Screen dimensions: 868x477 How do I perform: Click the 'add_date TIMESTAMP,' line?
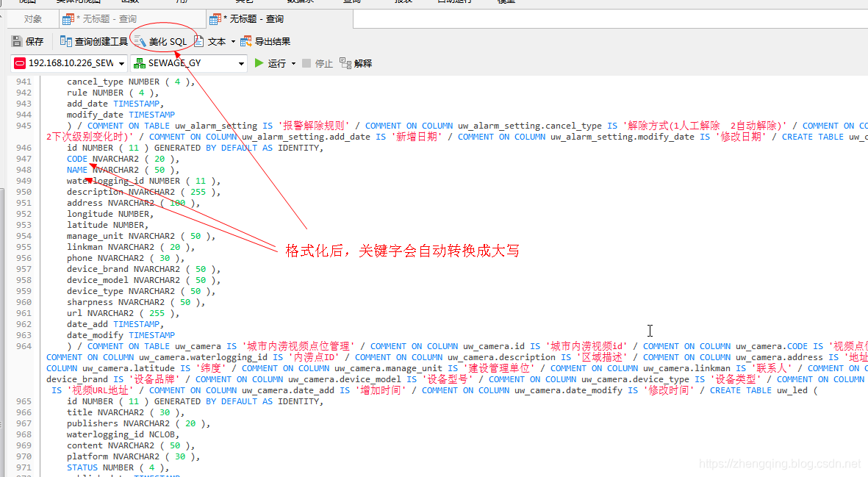click(115, 104)
